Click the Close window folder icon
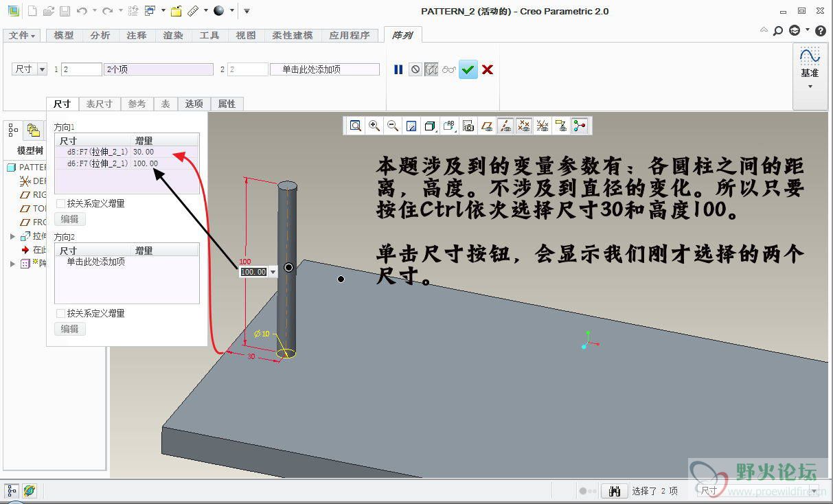Viewport: 833px width, 504px height. point(176,11)
